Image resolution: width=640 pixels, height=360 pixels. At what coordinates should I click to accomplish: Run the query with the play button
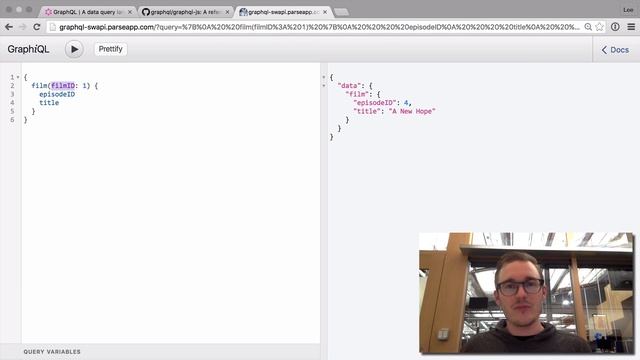pyautogui.click(x=74, y=49)
